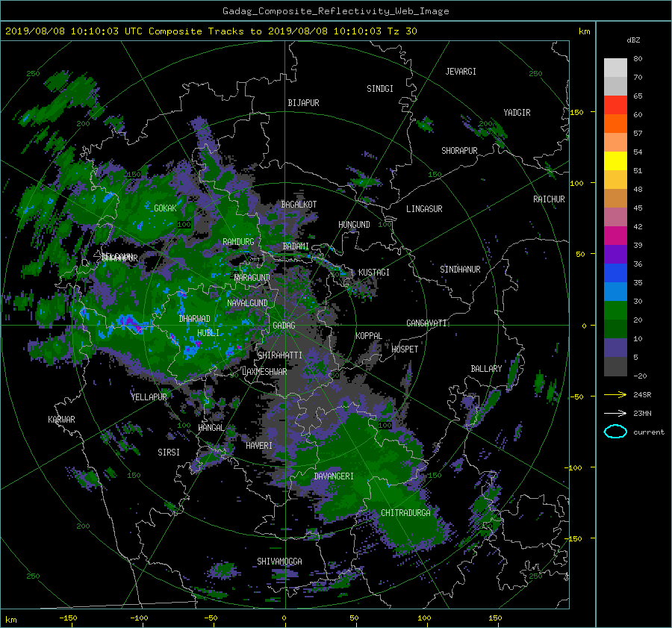This screenshot has width=672, height=628.
Task: Select the LAXMESHWAR label
Action: 264,372
